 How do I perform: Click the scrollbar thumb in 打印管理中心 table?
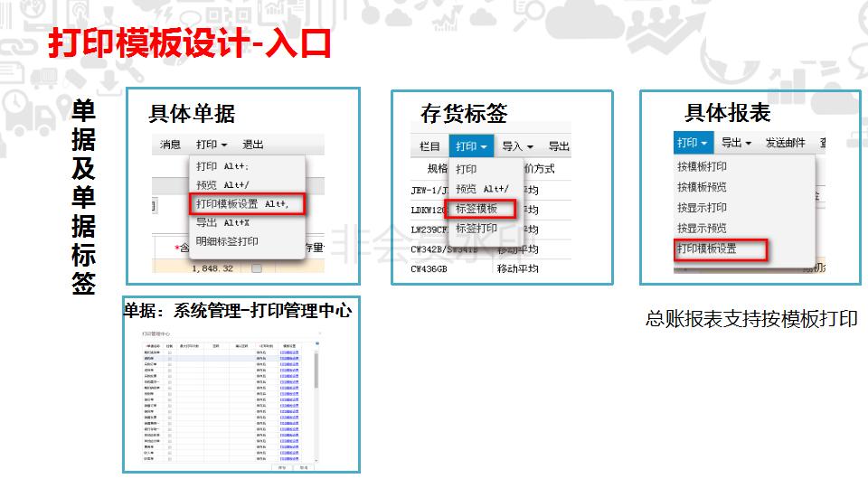point(316,370)
